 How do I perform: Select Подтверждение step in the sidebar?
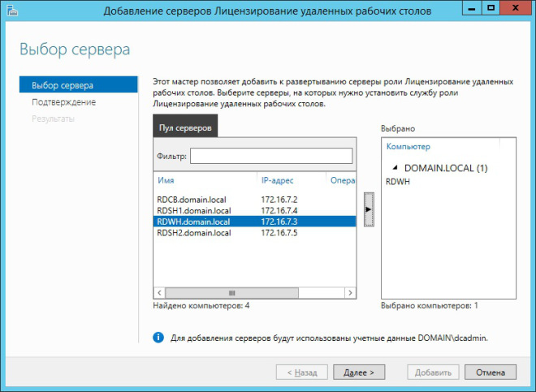tap(63, 102)
